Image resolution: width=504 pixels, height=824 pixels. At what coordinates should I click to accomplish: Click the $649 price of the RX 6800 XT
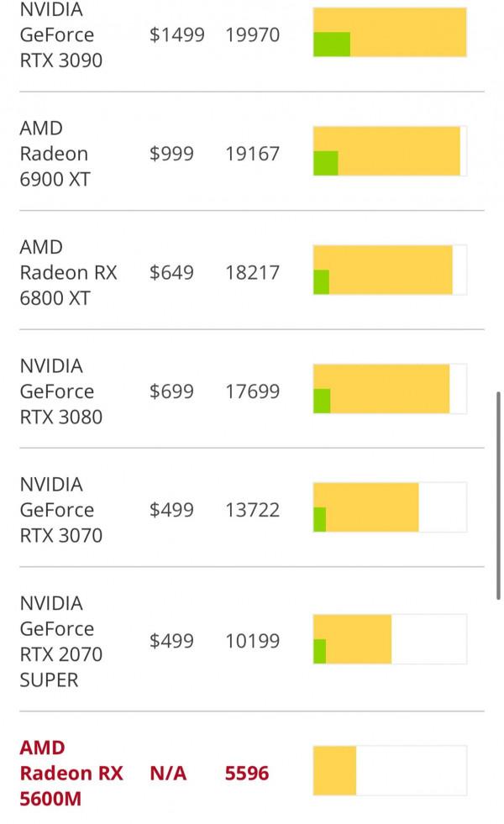pyautogui.click(x=171, y=272)
